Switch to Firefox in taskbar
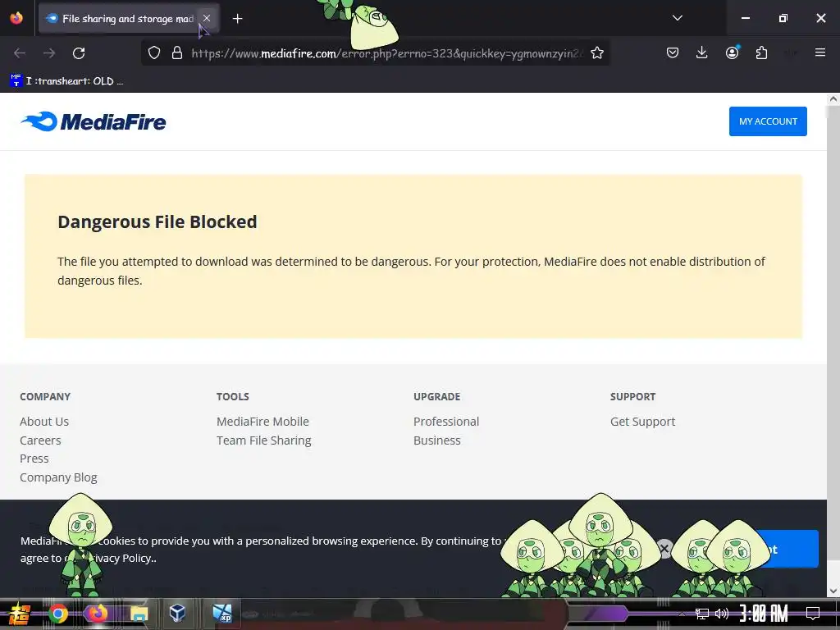Screen dimensions: 840x630 click(97, 614)
